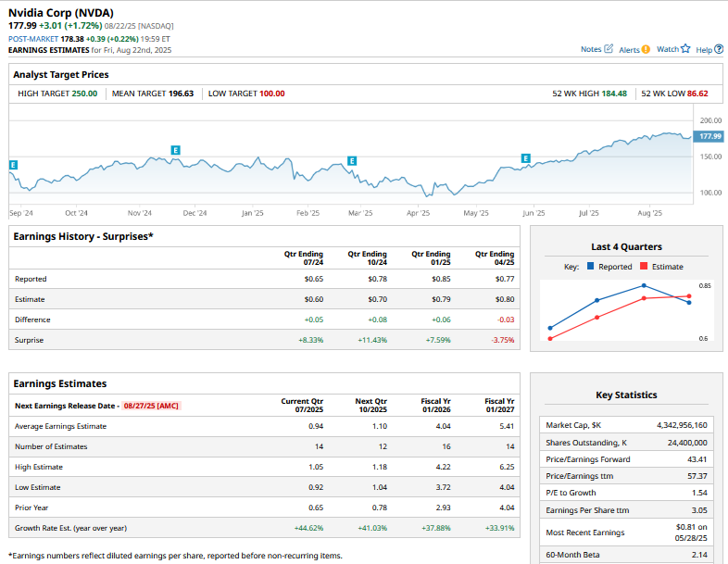
Task: Click the blue Reported legend swatch
Action: point(591,266)
